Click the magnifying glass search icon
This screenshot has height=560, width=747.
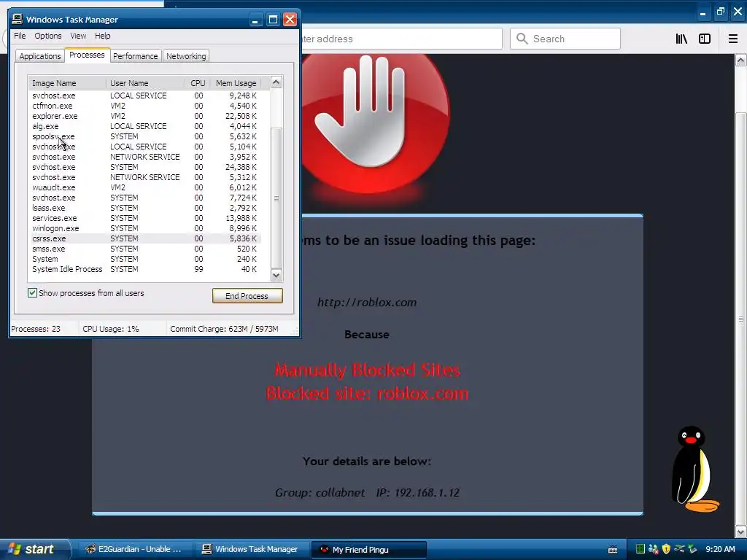click(x=522, y=39)
